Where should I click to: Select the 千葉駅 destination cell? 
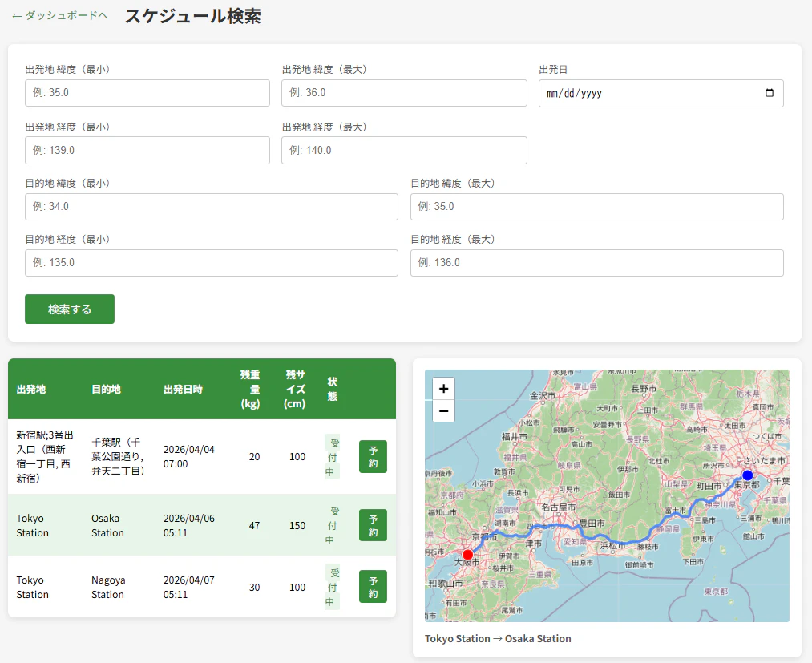(x=118, y=456)
